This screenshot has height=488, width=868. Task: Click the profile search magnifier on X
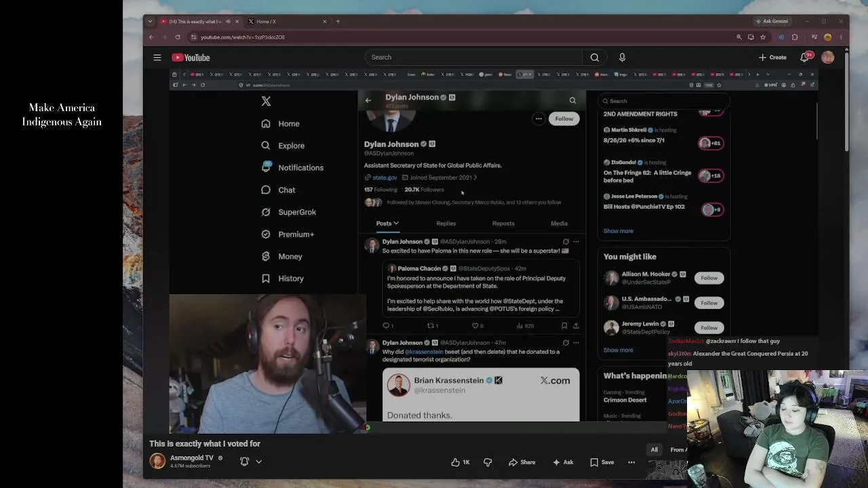(x=572, y=100)
